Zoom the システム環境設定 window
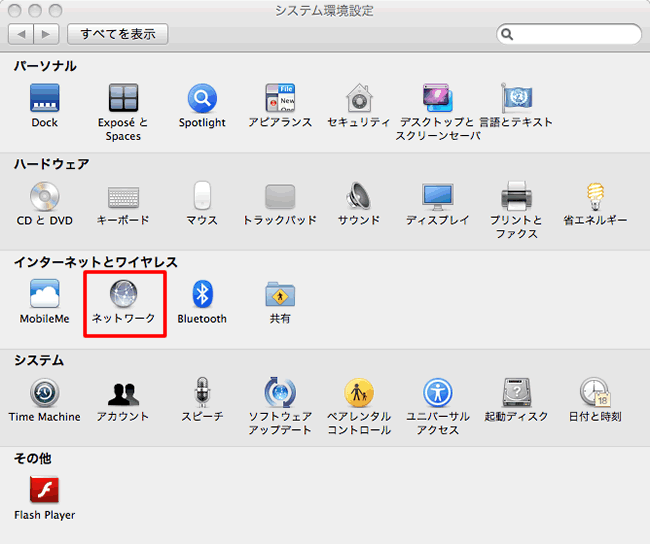Image resolution: width=650 pixels, height=544 pixels. pos(55,10)
